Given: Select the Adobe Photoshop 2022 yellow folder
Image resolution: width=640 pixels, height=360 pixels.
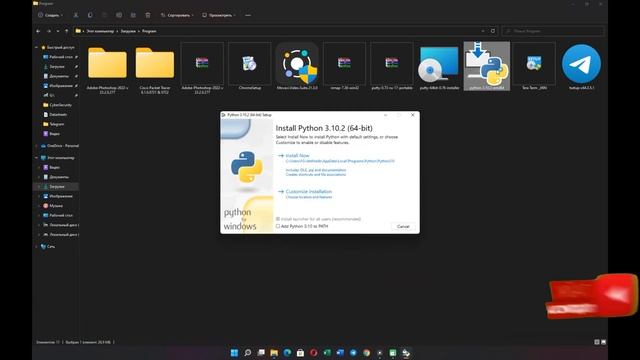Looking at the screenshot, I should pyautogui.click(x=107, y=69).
